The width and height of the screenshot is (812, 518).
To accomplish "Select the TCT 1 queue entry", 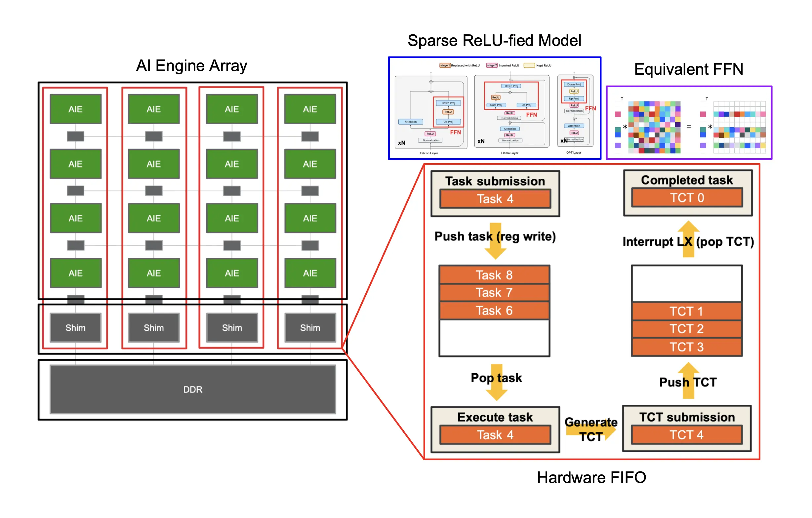I will (687, 312).
